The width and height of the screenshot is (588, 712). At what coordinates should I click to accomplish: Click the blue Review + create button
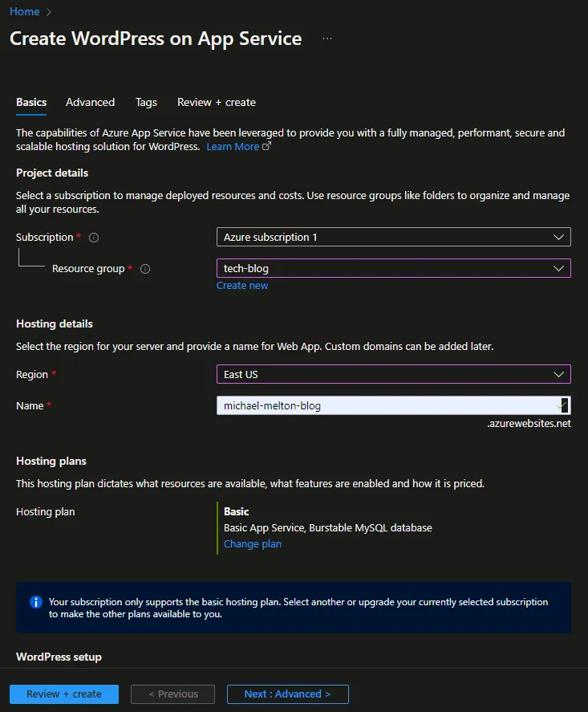click(x=64, y=694)
